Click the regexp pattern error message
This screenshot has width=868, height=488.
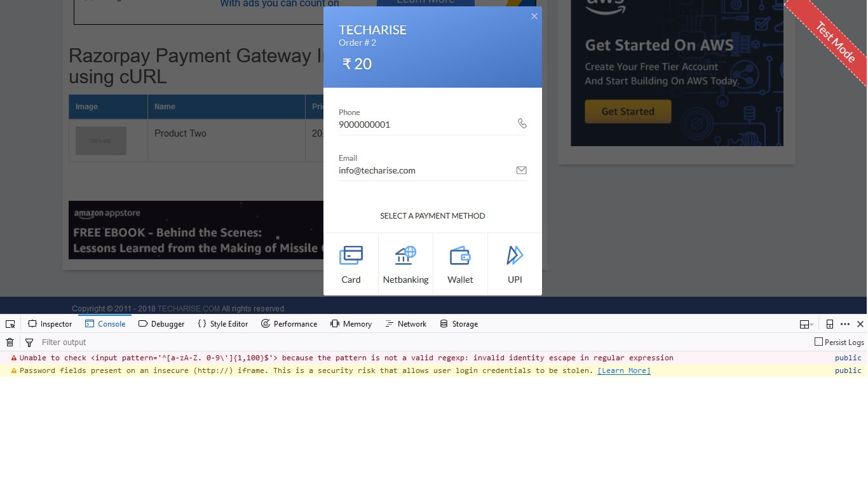pyautogui.click(x=346, y=358)
